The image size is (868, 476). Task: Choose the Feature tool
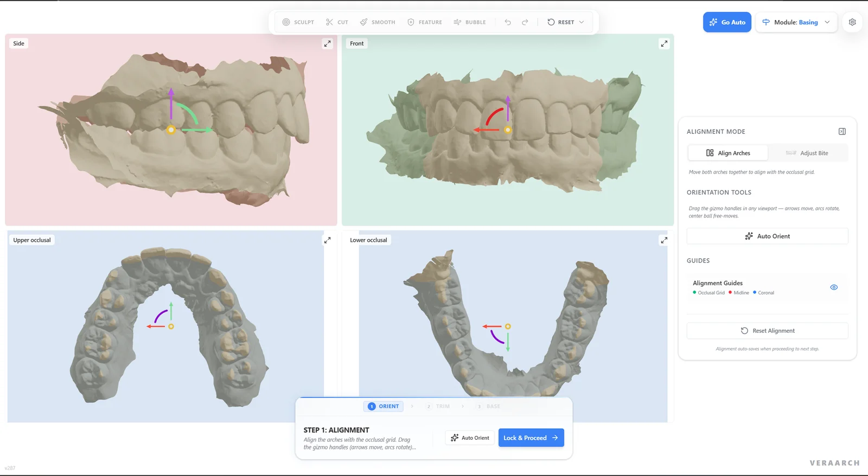(425, 22)
